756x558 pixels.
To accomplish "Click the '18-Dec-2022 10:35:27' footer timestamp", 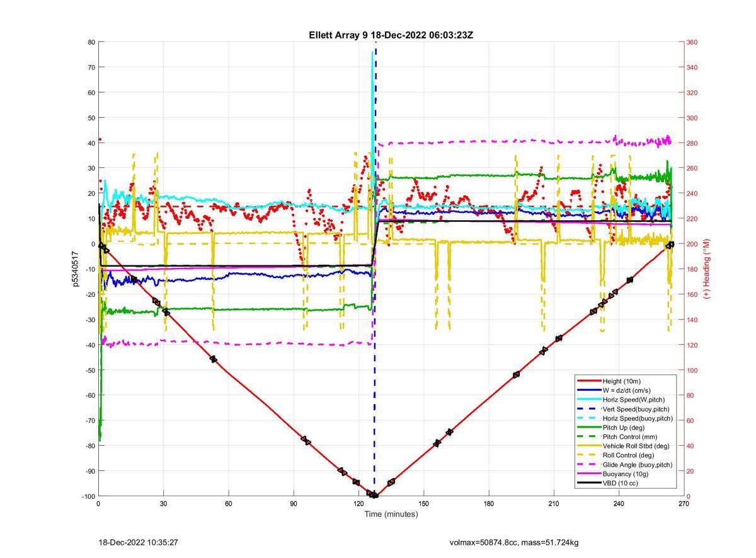I will click(138, 542).
